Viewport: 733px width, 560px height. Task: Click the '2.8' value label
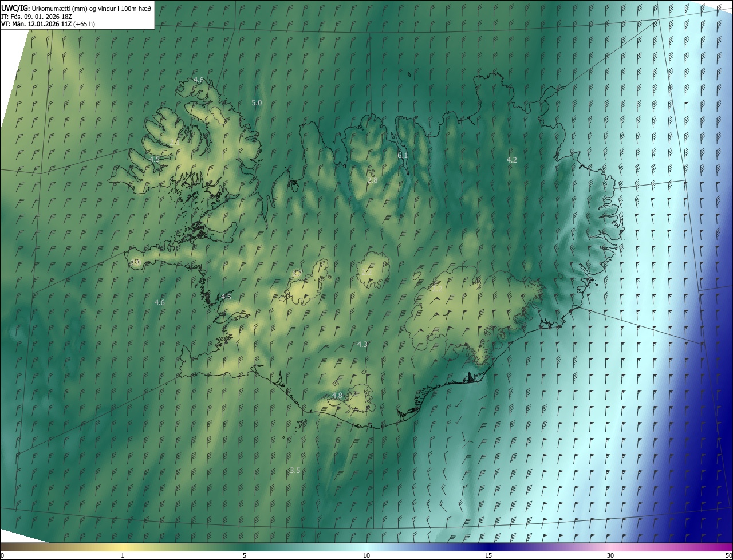(372, 180)
